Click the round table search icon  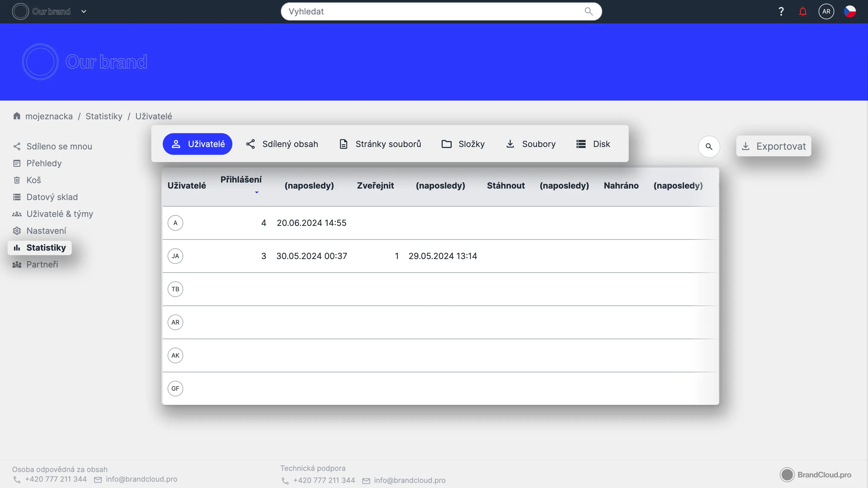[709, 146]
